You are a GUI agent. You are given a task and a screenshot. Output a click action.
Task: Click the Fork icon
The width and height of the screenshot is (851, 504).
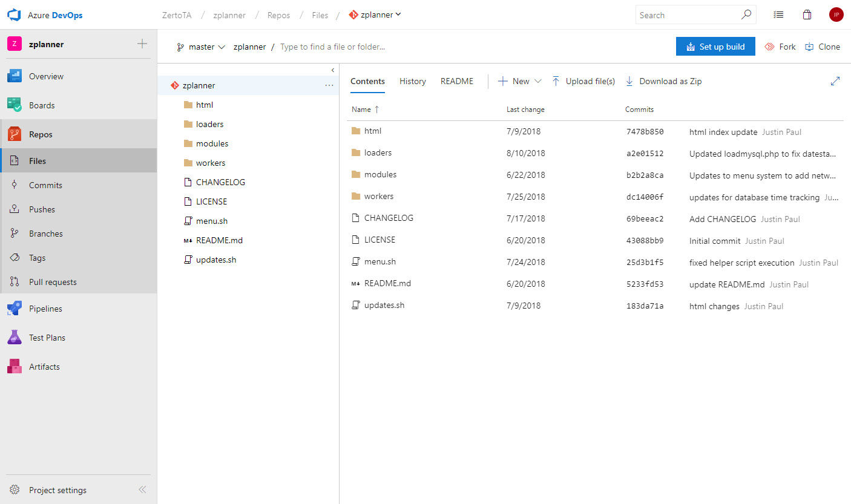pyautogui.click(x=770, y=47)
